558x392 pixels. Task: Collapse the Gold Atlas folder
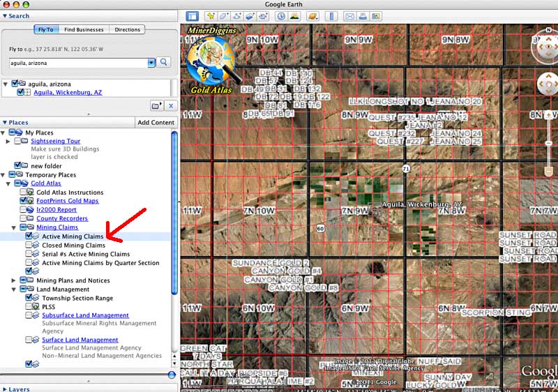tap(8, 183)
